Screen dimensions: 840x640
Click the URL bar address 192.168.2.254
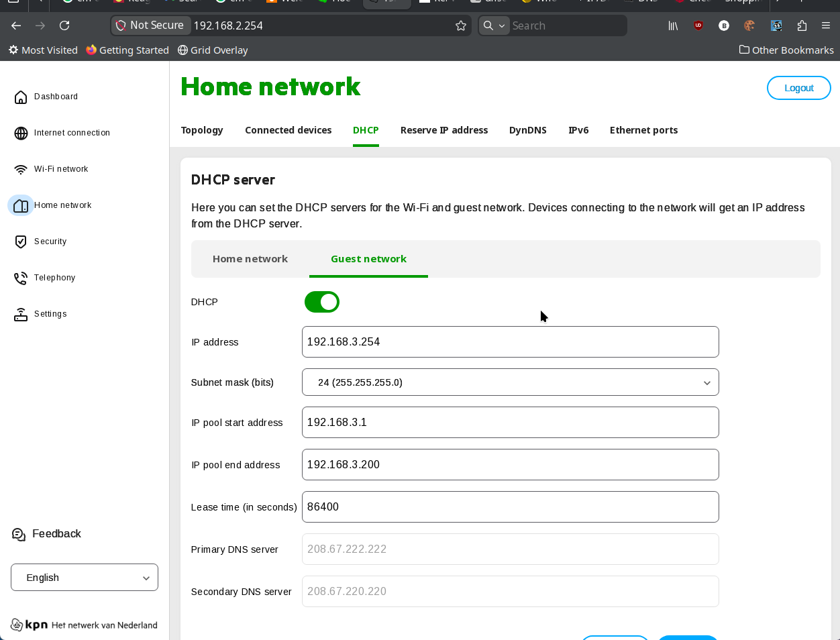point(228,25)
